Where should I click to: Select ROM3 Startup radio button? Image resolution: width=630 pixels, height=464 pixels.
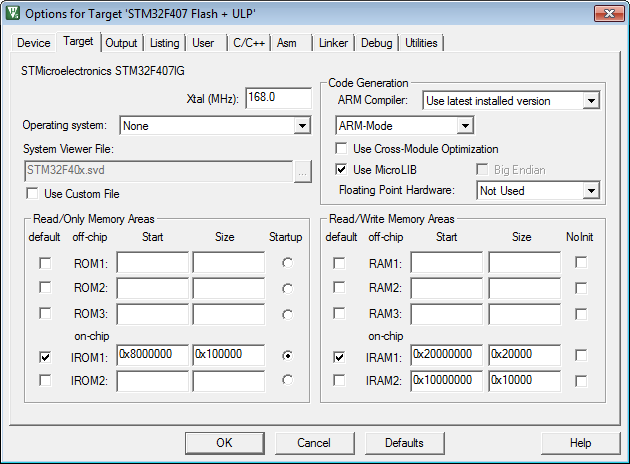click(287, 314)
